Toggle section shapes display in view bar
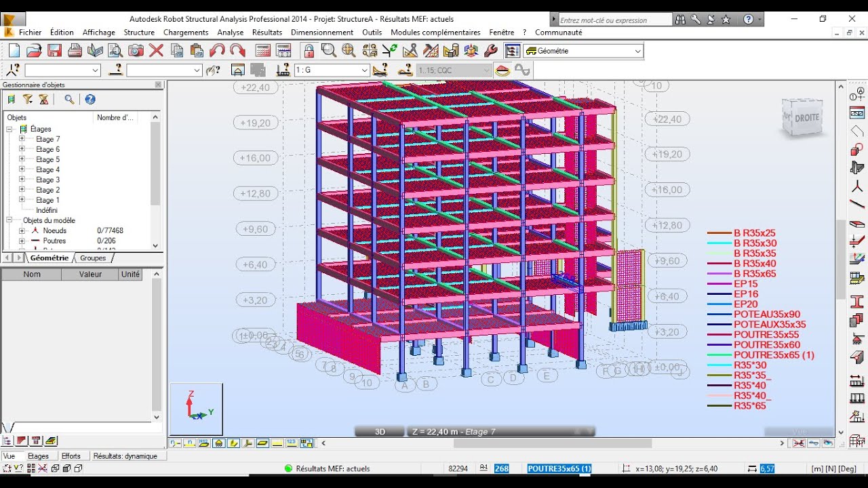This screenshot has width=868, height=488. pyautogui.click(x=234, y=443)
